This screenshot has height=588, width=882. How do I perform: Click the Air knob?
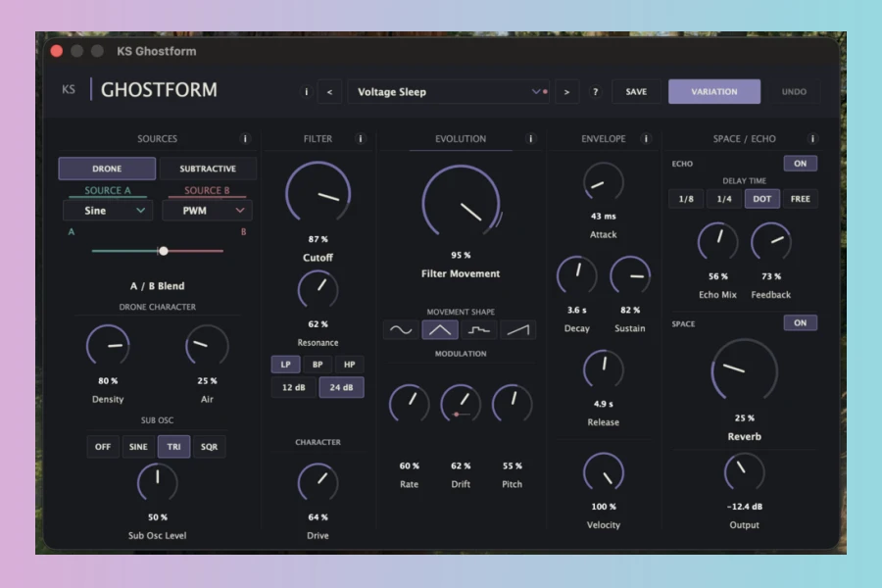pyautogui.click(x=207, y=346)
